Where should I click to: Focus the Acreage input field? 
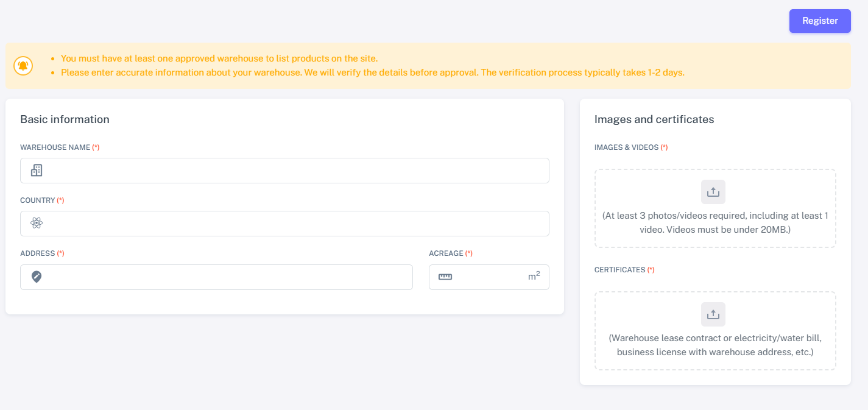click(x=489, y=277)
